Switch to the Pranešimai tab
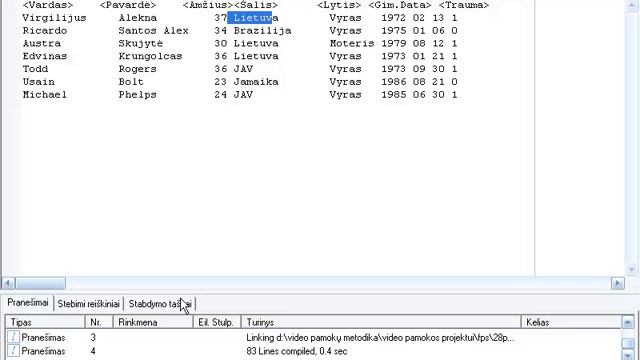Viewport: 640px width, 360px height. coord(28,303)
